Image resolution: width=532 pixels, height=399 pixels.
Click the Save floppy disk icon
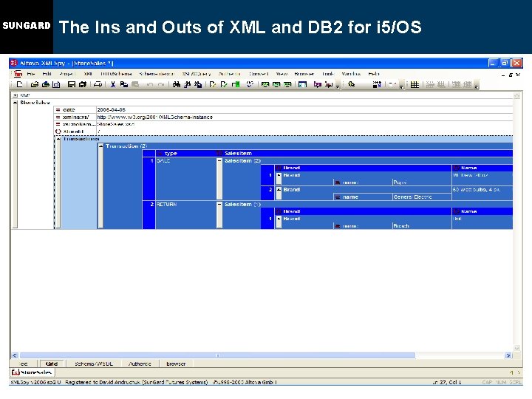71,84
